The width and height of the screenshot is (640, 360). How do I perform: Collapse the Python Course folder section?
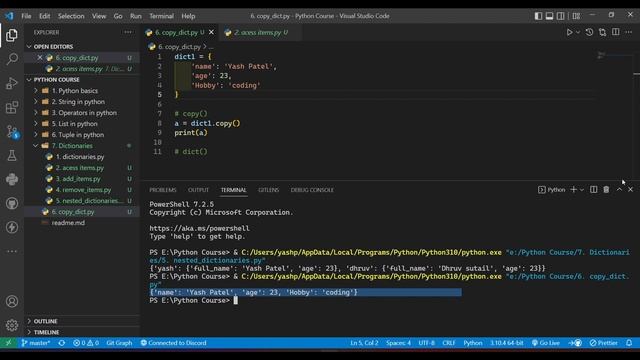[29, 80]
